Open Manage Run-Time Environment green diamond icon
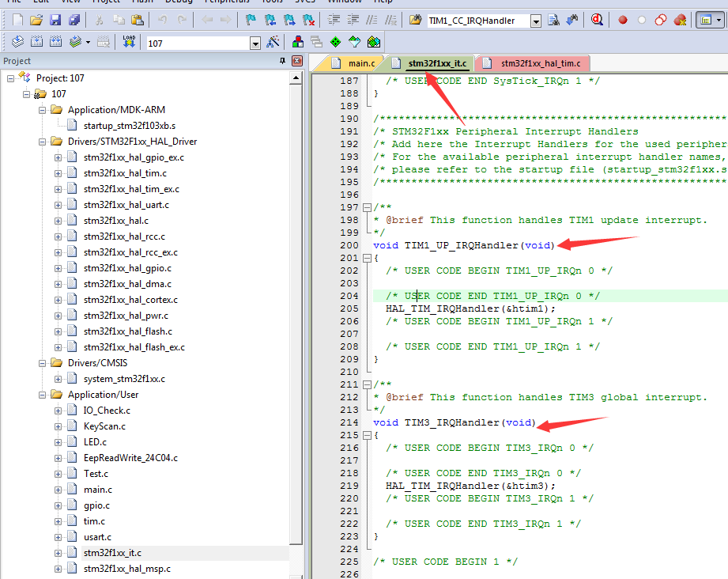The width and height of the screenshot is (728, 579). click(335, 43)
